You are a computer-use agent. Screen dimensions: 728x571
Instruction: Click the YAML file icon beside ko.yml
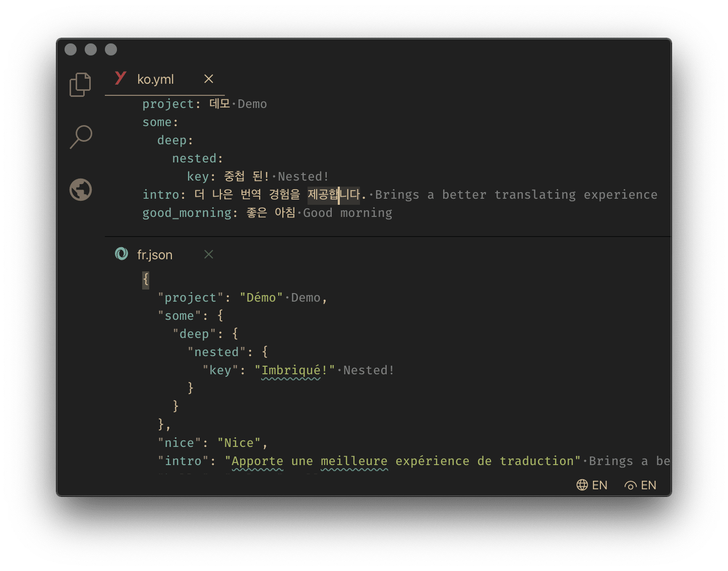[x=120, y=78]
